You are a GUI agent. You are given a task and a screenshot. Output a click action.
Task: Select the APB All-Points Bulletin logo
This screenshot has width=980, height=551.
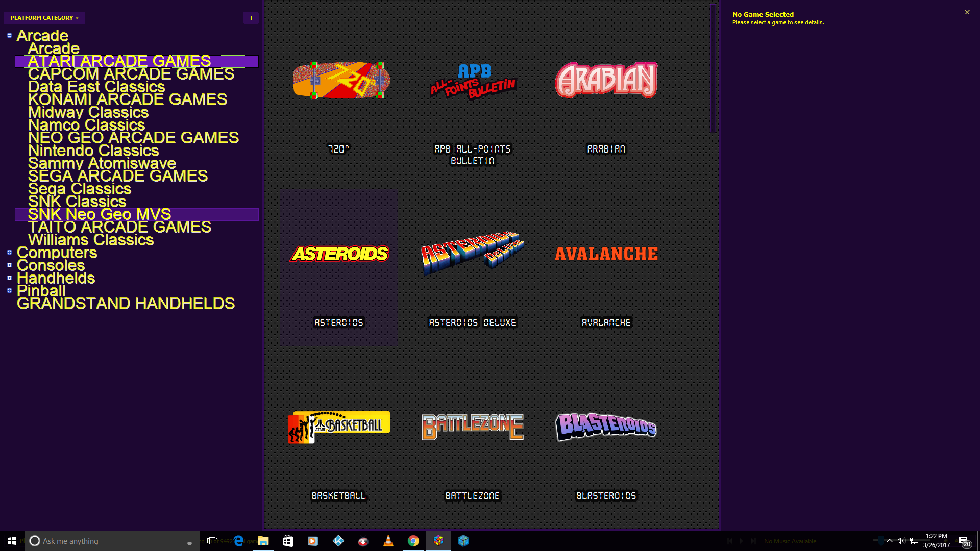[473, 81]
